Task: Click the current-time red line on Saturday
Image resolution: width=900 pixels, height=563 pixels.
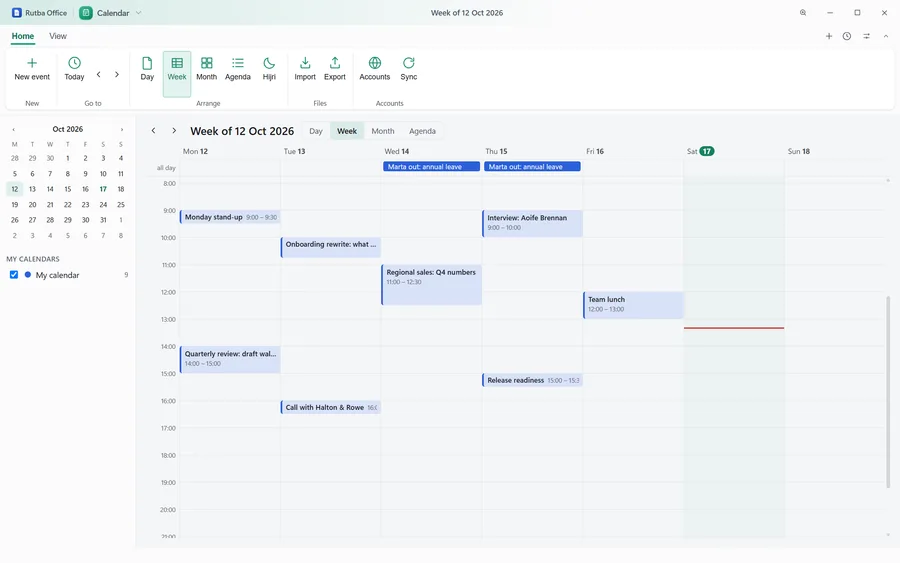Action: pyautogui.click(x=734, y=328)
